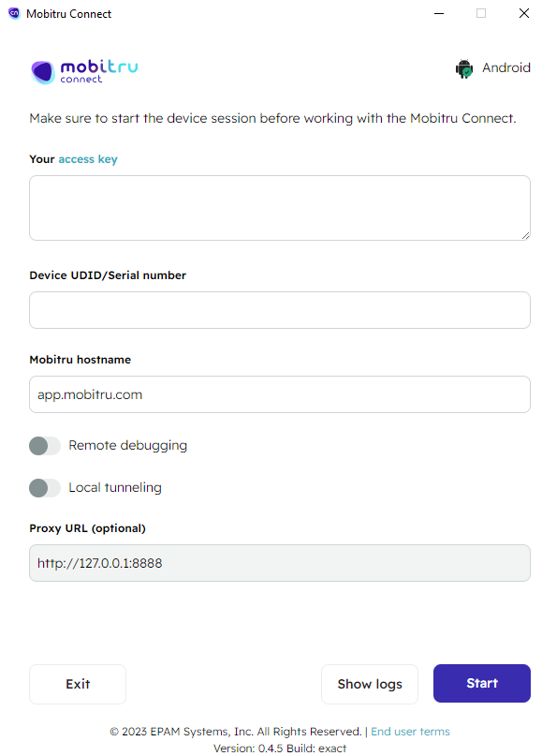Focus the Device UDID/Serial number field
This screenshot has height=756, width=542.
pyautogui.click(x=280, y=310)
